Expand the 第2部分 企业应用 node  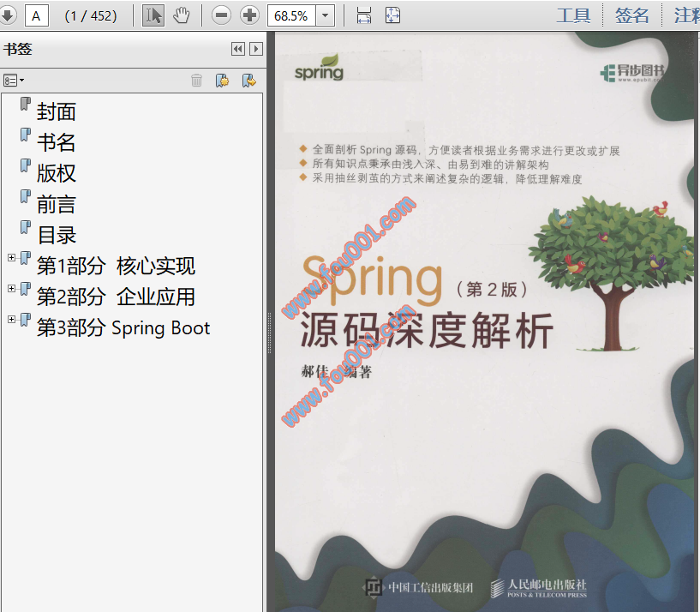[x=12, y=289]
